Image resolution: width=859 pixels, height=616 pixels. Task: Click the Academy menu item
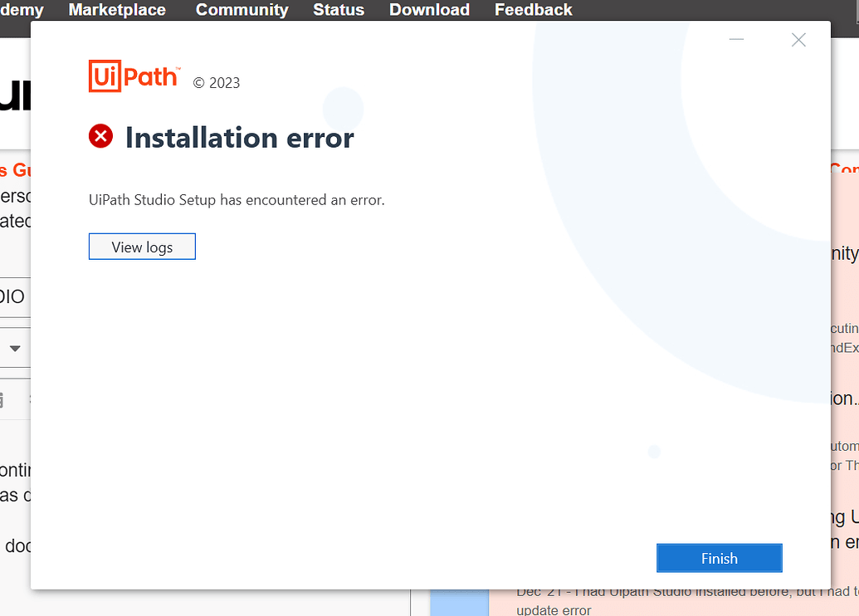[21, 10]
